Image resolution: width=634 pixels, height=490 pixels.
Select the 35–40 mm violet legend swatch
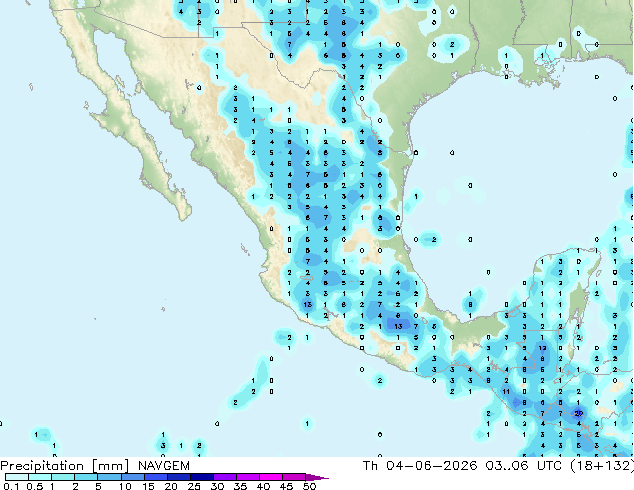click(247, 477)
